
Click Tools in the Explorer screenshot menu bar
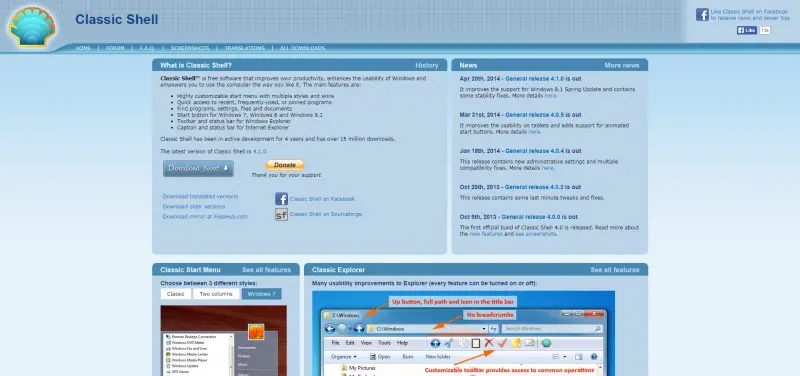[384, 343]
